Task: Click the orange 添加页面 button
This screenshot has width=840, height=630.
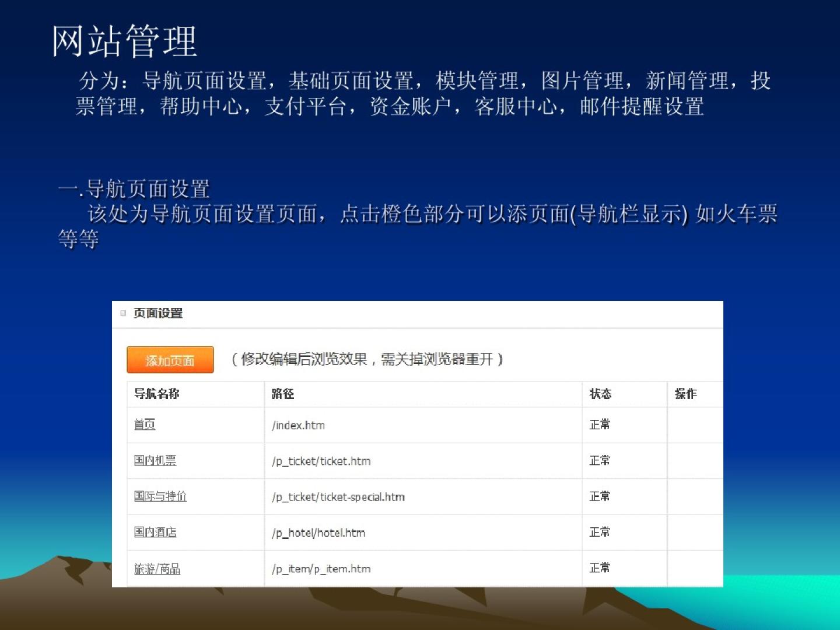Action: [x=170, y=360]
